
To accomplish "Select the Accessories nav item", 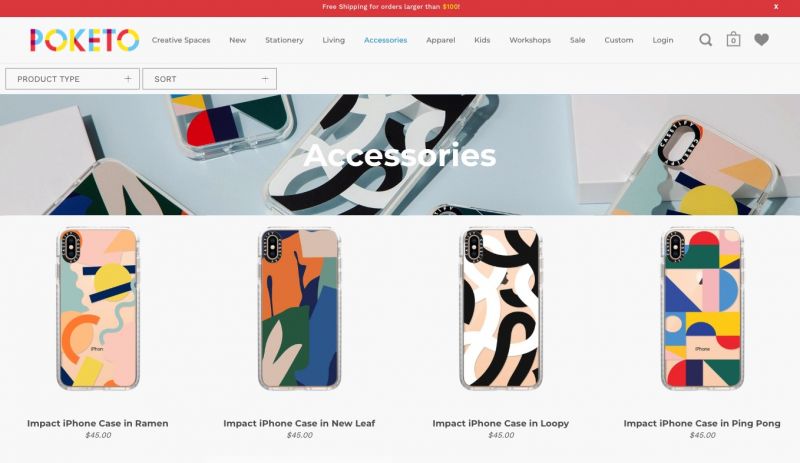I will click(x=386, y=40).
